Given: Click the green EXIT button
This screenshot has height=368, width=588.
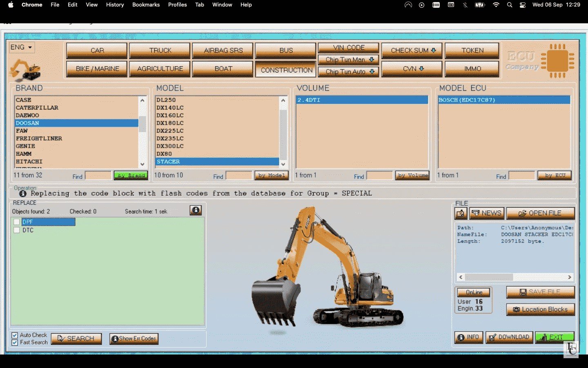Looking at the screenshot, I should pos(555,337).
